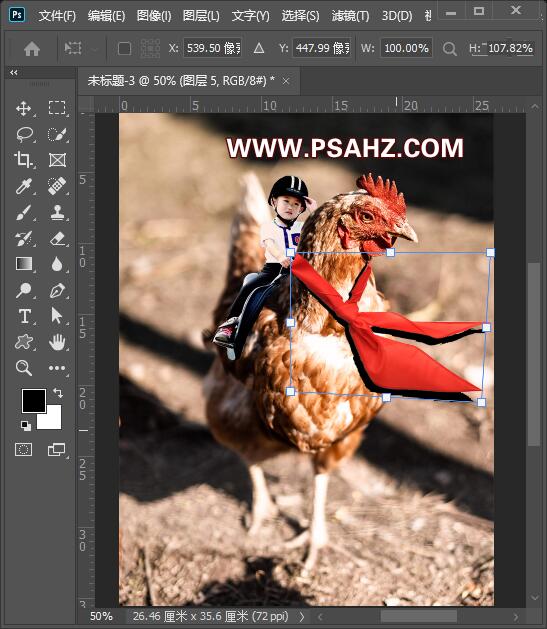Open the 图层(L) menu
The height and width of the screenshot is (629, 547).
pyautogui.click(x=201, y=16)
